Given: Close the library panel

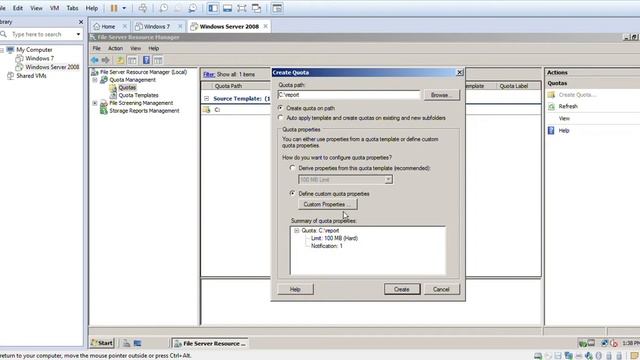Looking at the screenshot, I should pos(81,22).
